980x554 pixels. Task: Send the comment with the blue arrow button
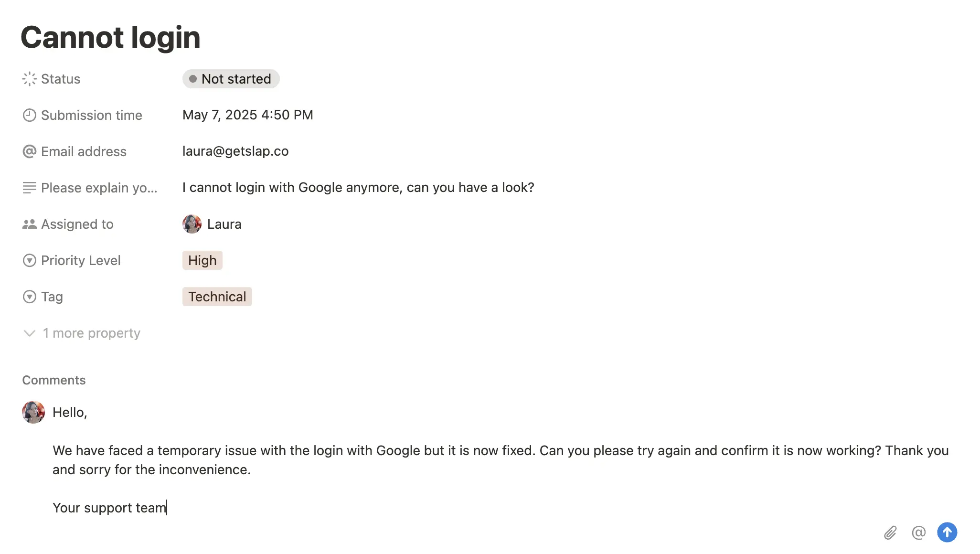point(947,532)
